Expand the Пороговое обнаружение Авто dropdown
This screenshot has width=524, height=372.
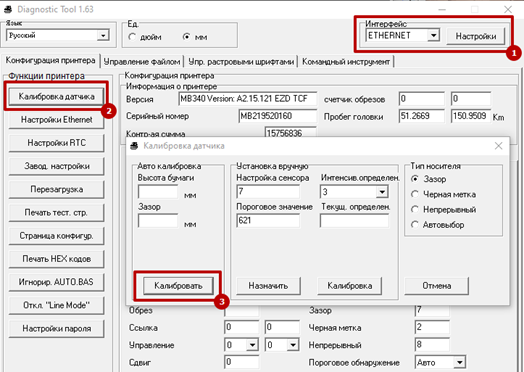[460, 362]
